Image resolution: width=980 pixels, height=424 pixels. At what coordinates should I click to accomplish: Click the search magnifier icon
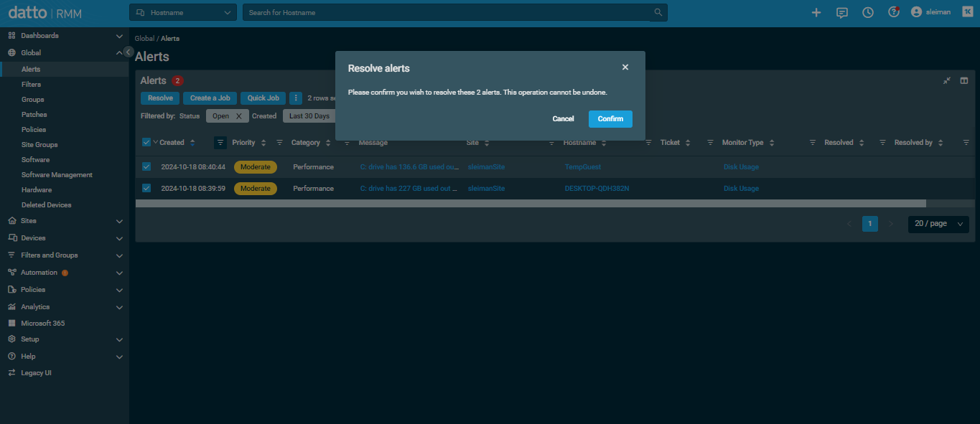658,12
